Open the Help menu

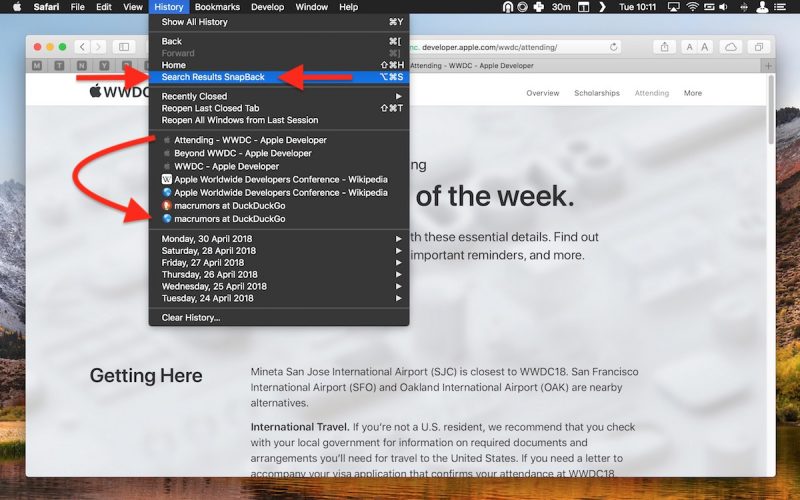click(348, 7)
